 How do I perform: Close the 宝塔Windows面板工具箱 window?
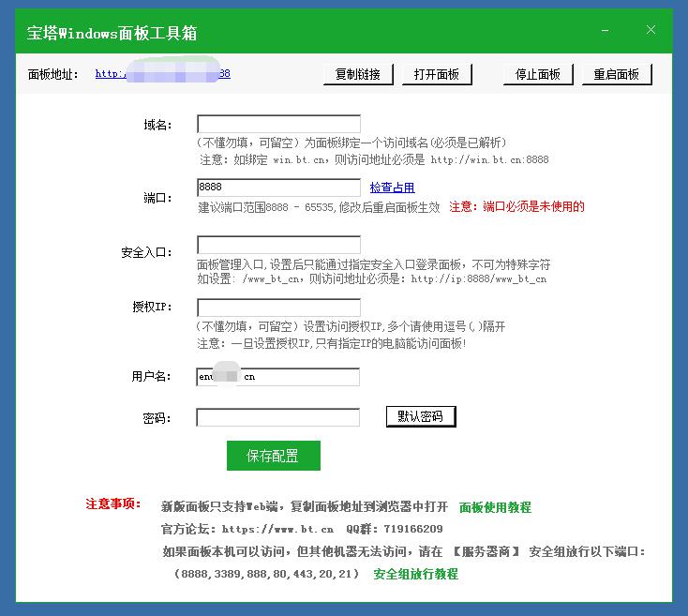point(651,30)
